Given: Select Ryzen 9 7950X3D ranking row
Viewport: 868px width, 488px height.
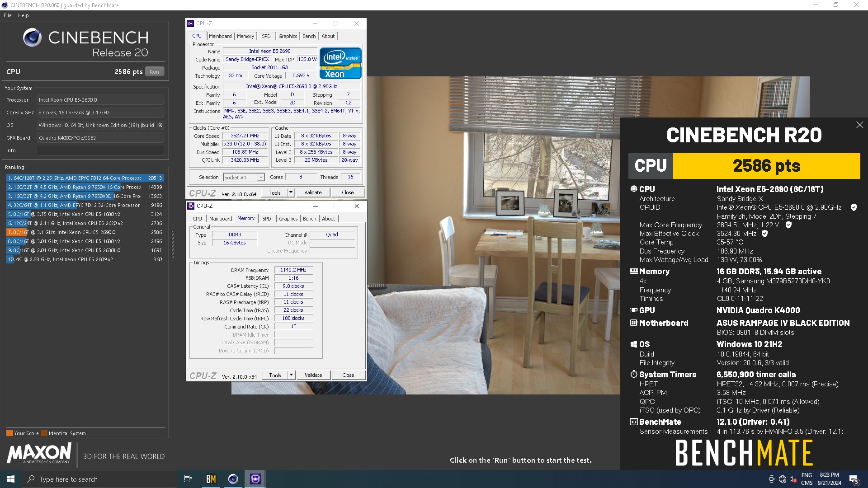Looking at the screenshot, I should coord(85,196).
